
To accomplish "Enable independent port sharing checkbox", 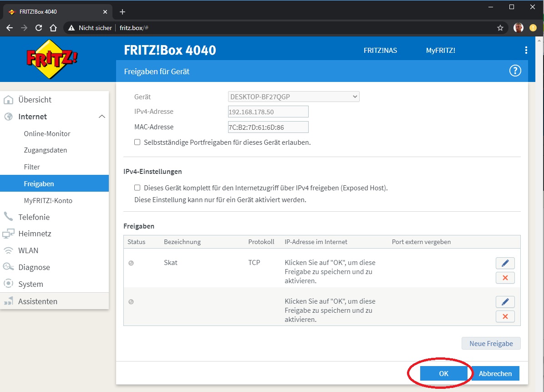I will 137,142.
